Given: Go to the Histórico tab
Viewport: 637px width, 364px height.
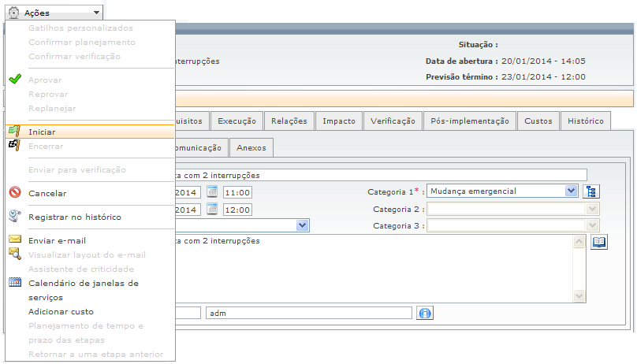Looking at the screenshot, I should click(585, 121).
